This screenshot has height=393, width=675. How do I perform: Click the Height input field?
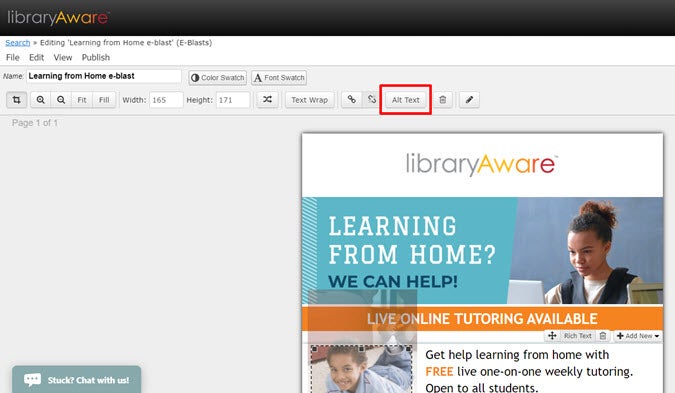[x=233, y=100]
